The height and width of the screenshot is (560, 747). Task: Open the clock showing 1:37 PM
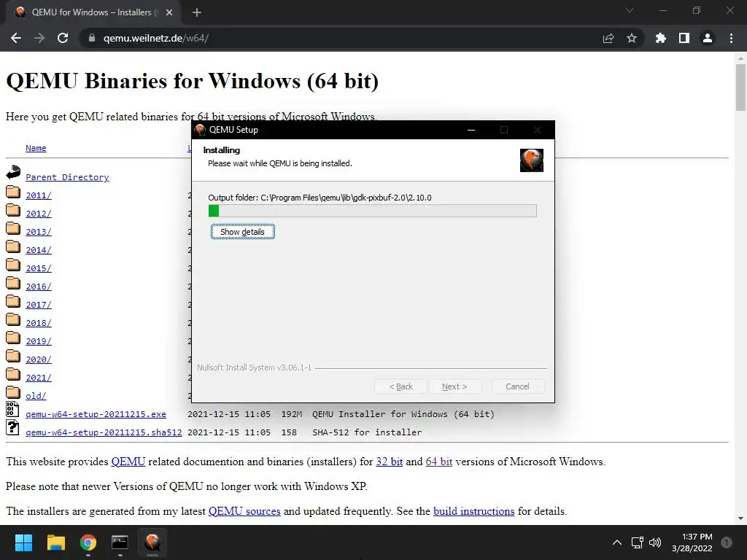pyautogui.click(x=692, y=542)
